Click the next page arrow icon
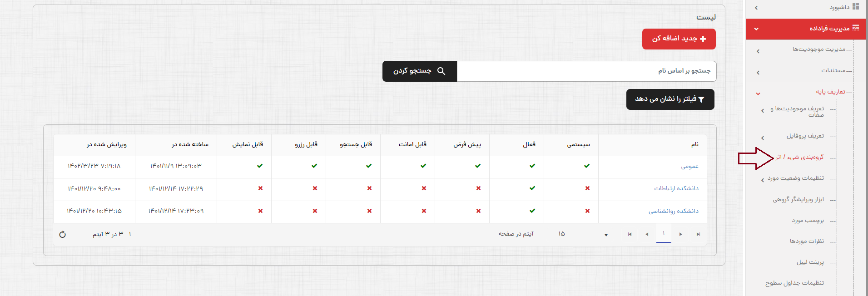The width and height of the screenshot is (868, 296). click(680, 234)
